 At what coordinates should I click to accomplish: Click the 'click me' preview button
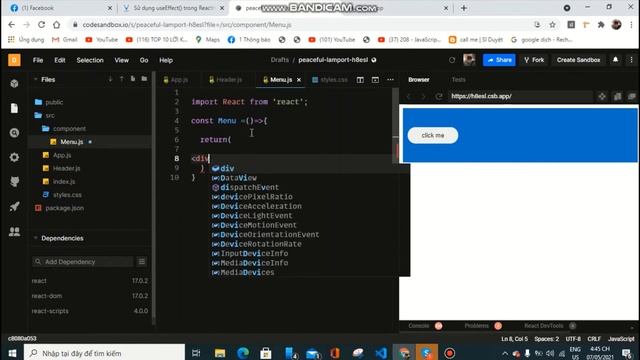click(x=433, y=136)
